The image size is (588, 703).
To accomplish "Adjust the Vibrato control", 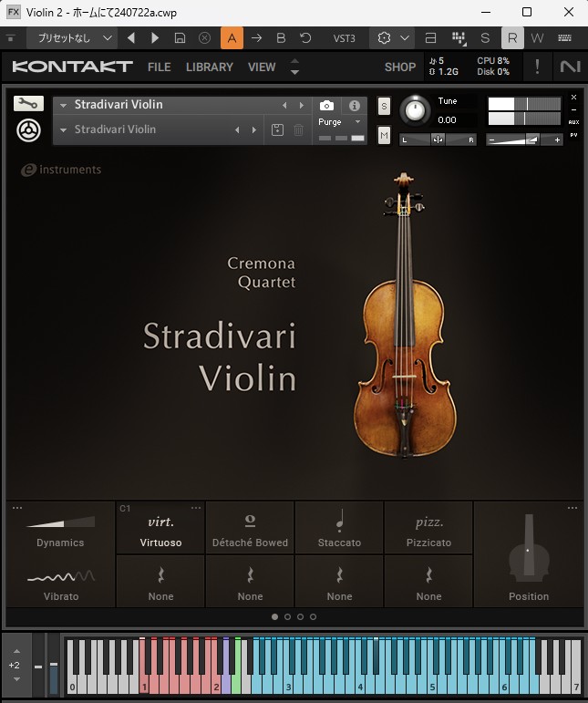I will point(61,576).
